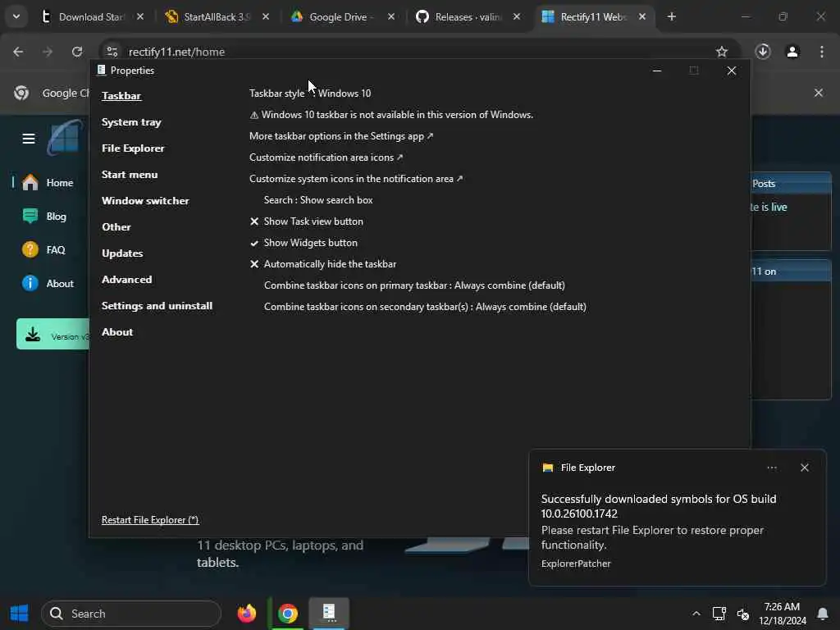The height and width of the screenshot is (630, 840).
Task: Open Window switcher section
Action: pyautogui.click(x=145, y=201)
